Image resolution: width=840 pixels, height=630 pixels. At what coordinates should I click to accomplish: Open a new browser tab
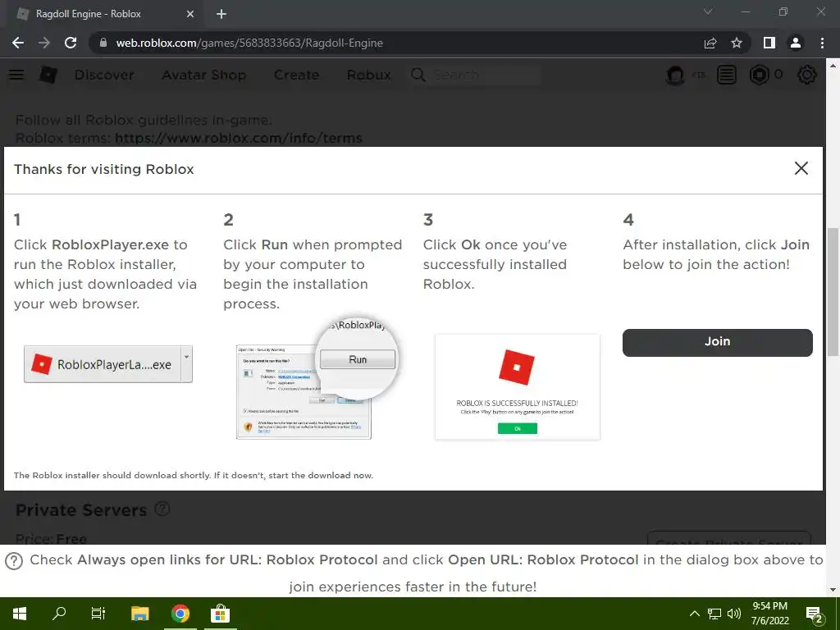pos(221,14)
